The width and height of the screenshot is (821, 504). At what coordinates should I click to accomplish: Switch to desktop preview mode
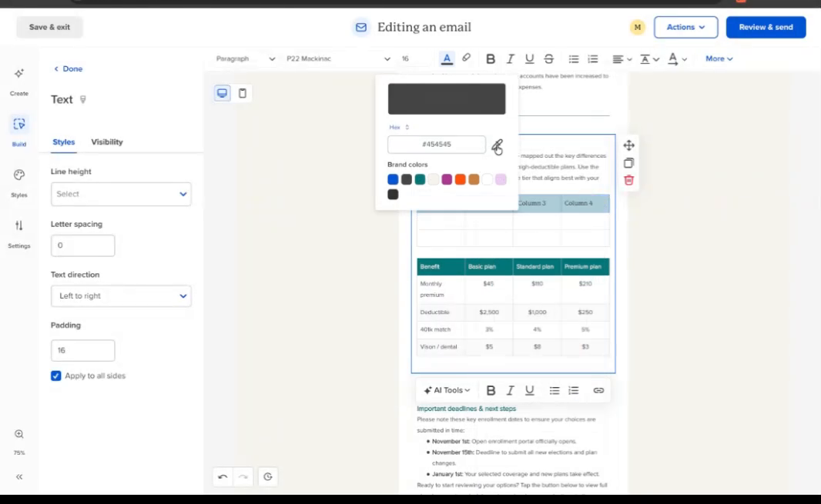pos(222,93)
